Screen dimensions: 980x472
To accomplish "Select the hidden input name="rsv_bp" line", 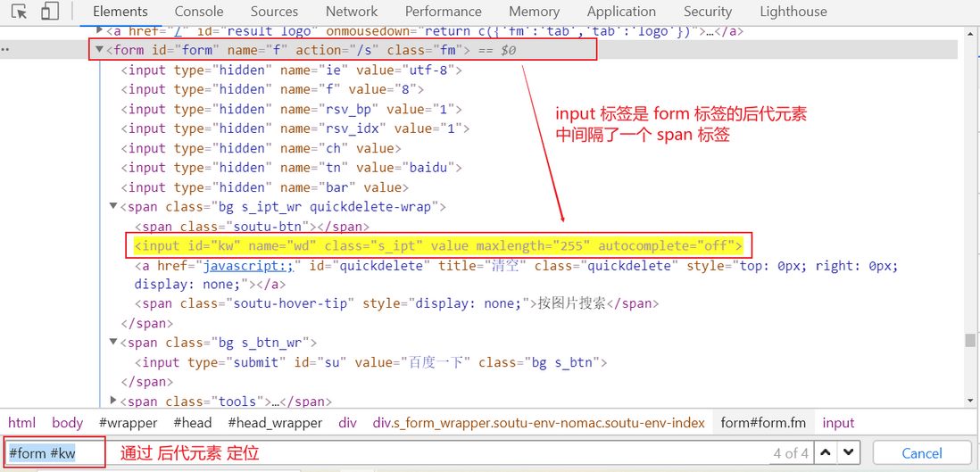I will 291,109.
